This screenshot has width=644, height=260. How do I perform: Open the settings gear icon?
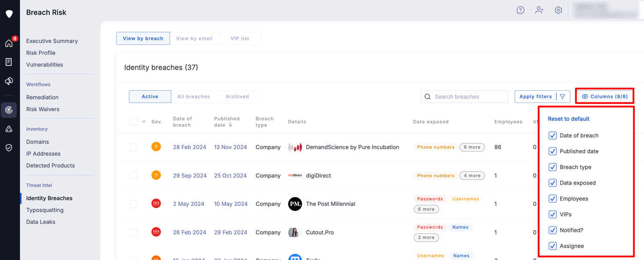tap(558, 10)
